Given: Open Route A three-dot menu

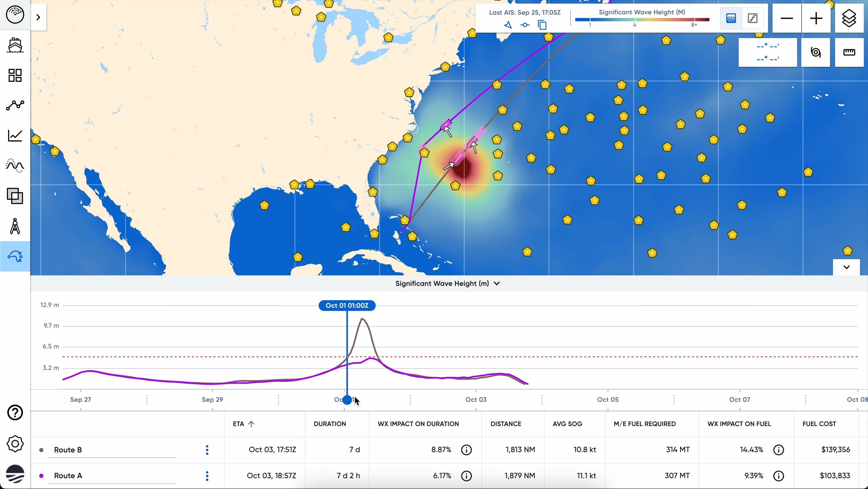Looking at the screenshot, I should coord(207,476).
